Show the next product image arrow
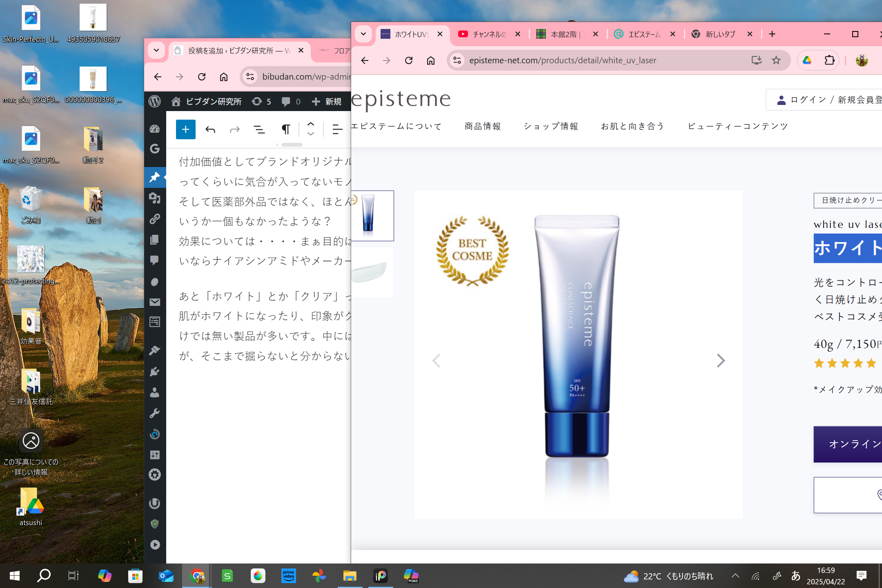The height and width of the screenshot is (588, 882). tap(721, 361)
